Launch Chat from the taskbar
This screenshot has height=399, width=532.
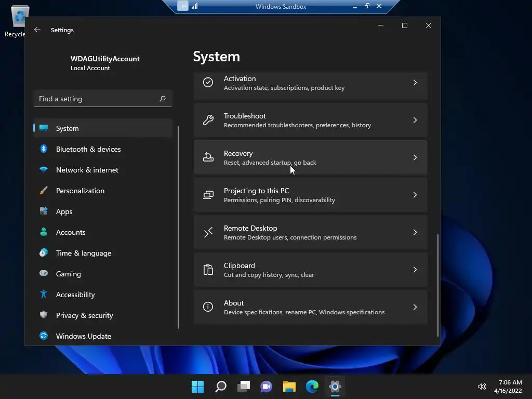tap(267, 387)
